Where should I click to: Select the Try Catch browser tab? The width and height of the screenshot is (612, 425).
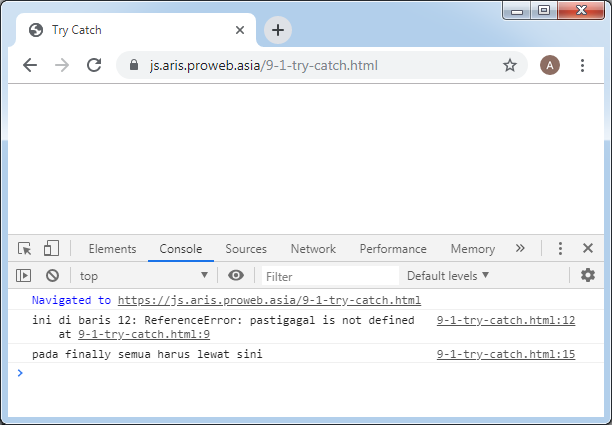click(135, 30)
